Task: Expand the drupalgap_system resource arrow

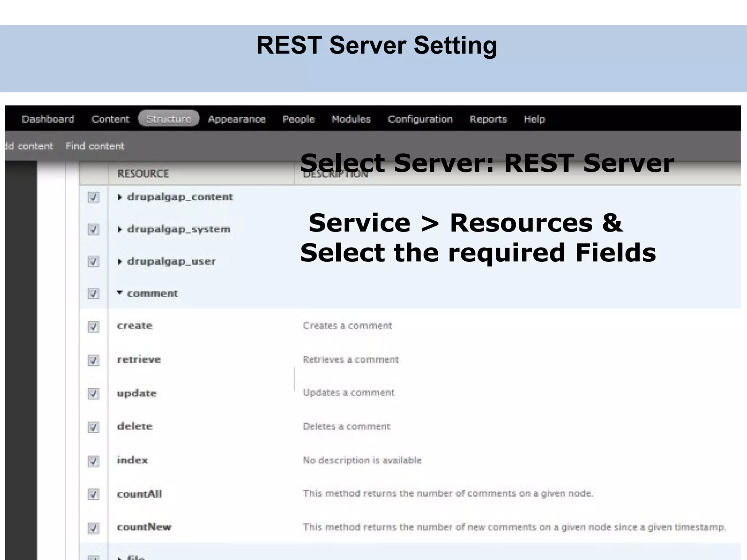Action: pyautogui.click(x=120, y=229)
